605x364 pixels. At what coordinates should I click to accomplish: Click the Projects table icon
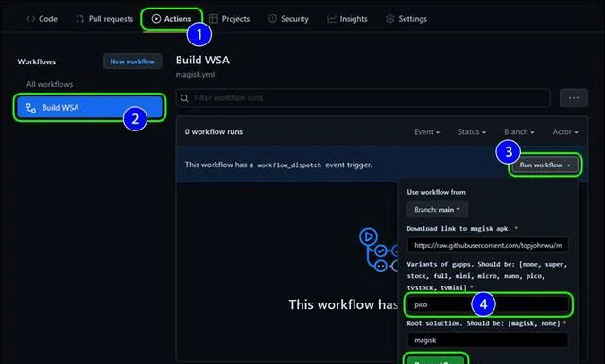(214, 19)
